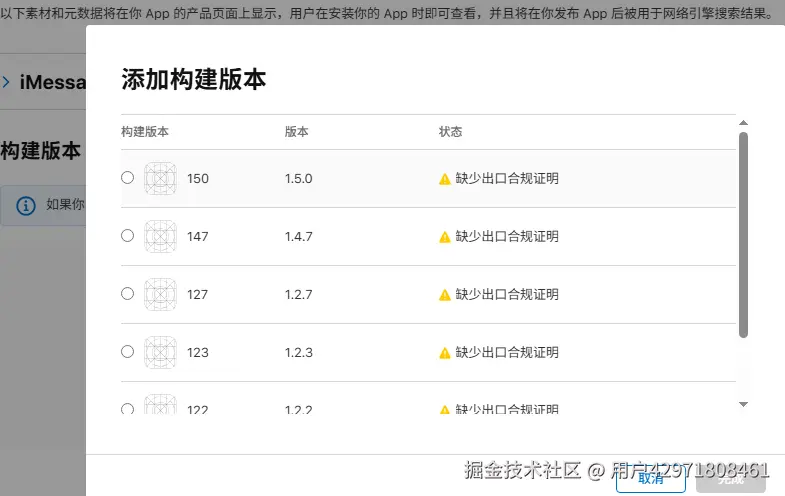Screen dimensions: 785x496
Task: Click the 取消 cancel button
Action: click(651, 478)
